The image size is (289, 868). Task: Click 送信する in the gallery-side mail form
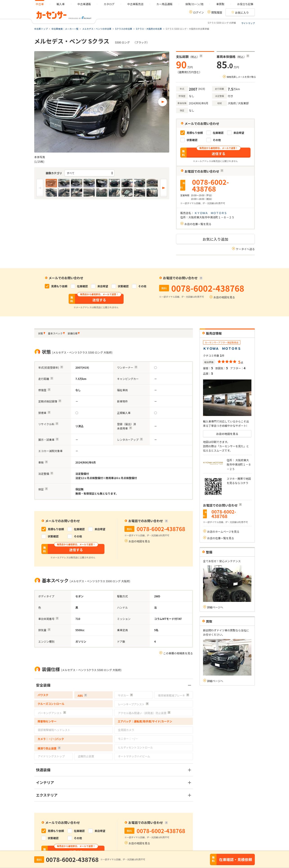pyautogui.click(x=215, y=153)
